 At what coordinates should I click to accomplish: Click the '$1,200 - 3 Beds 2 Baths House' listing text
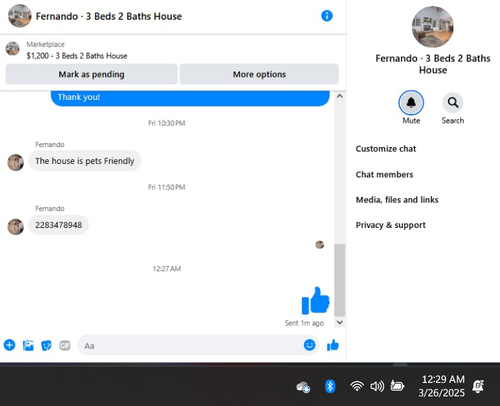pyautogui.click(x=77, y=56)
